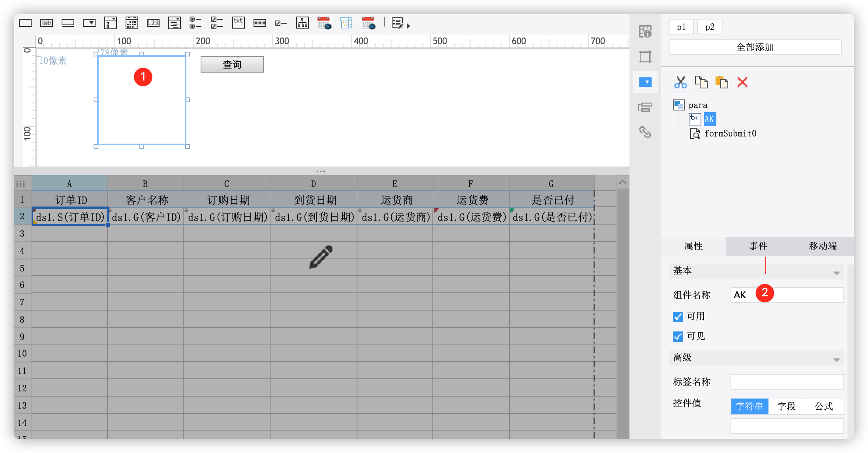The image size is (868, 453).
Task: Click the cut scissors icon
Action: click(x=680, y=82)
